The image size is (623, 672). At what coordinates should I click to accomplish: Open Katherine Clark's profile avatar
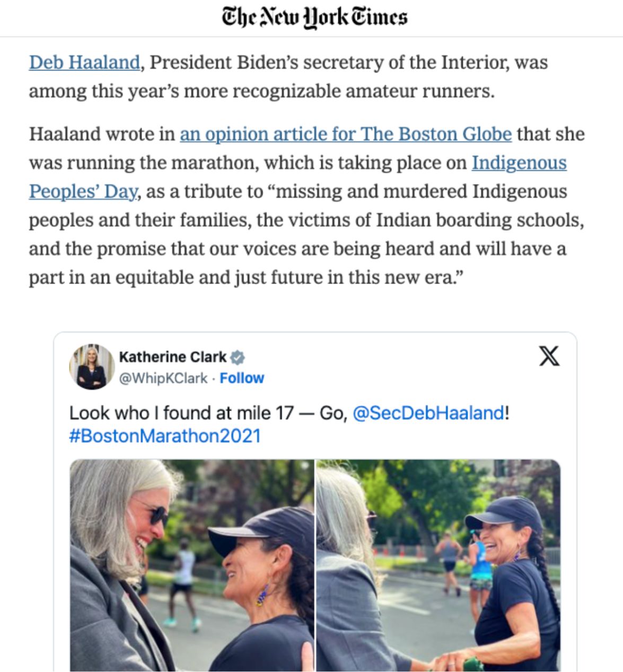92,367
